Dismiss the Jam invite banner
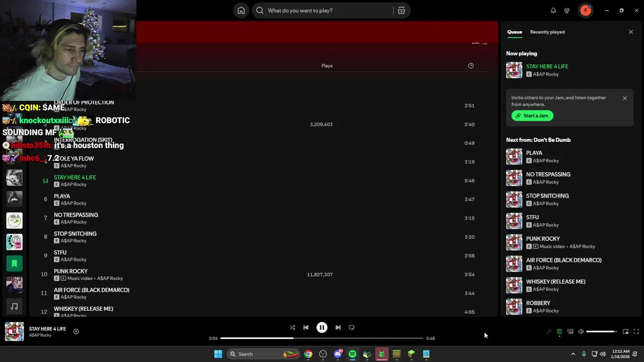Viewport: 644px width, 362px height. 625,98
